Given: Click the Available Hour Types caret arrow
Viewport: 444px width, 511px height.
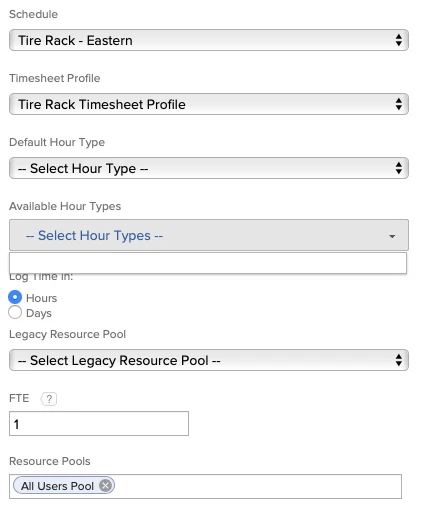Looking at the screenshot, I should tap(392, 236).
